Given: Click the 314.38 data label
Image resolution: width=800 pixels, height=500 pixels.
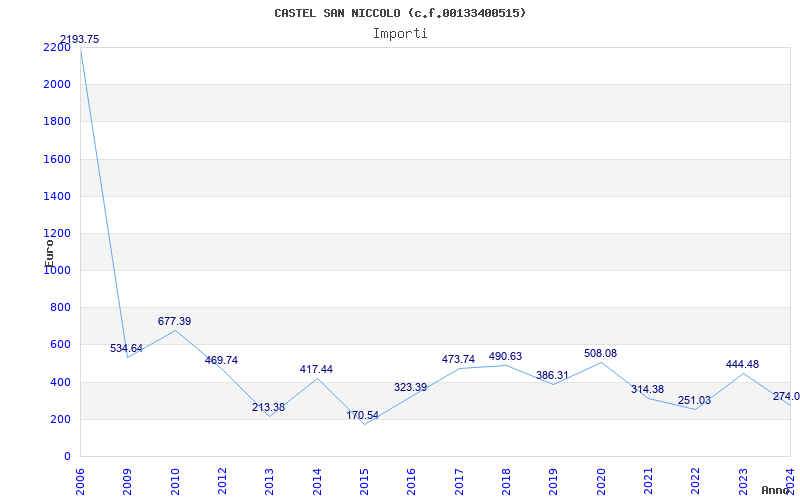Looking at the screenshot, I should (x=647, y=389).
